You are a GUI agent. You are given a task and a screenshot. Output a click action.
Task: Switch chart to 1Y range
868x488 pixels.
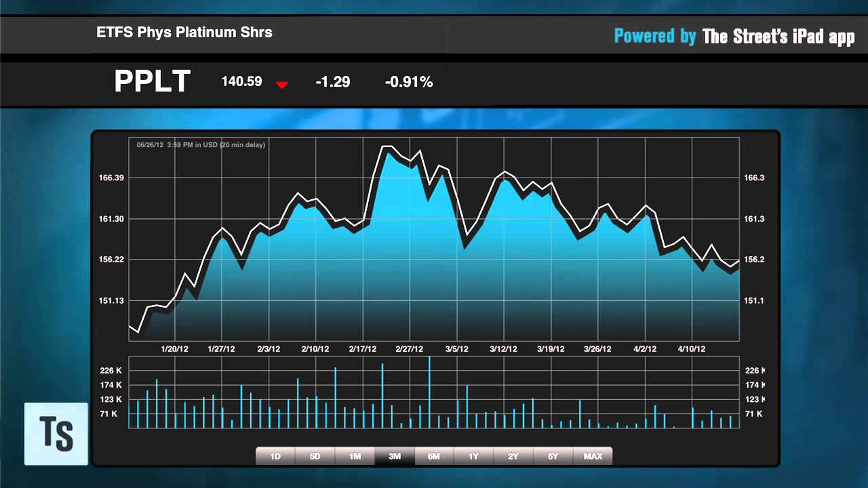(x=474, y=456)
